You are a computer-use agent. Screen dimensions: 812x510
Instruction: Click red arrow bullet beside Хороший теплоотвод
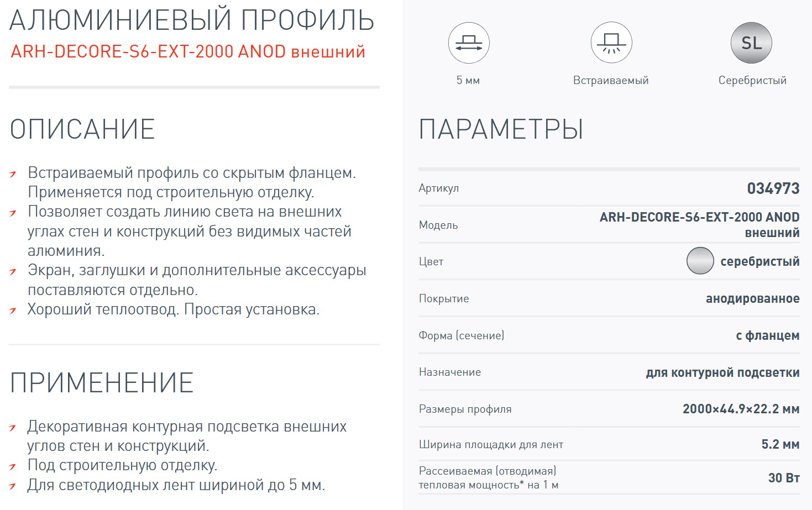[13, 311]
